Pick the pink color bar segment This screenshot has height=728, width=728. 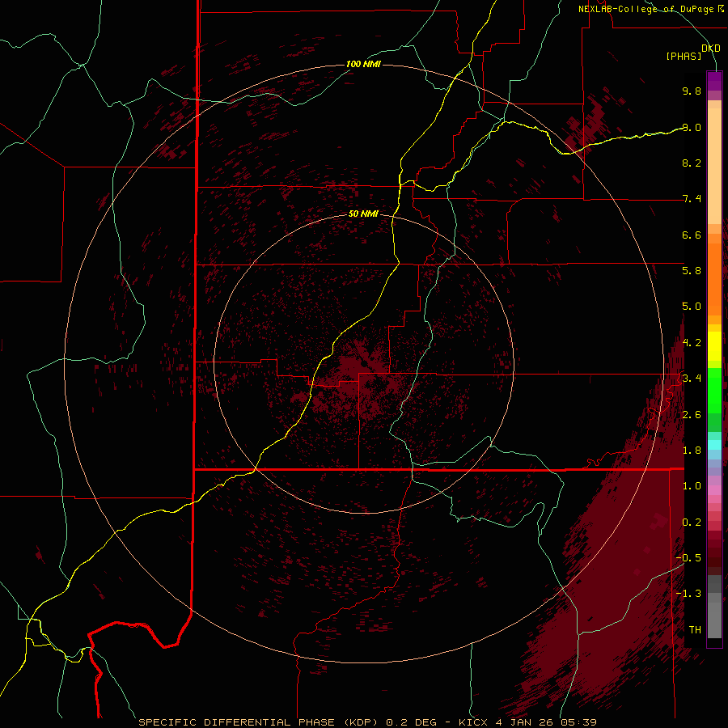pos(714,490)
